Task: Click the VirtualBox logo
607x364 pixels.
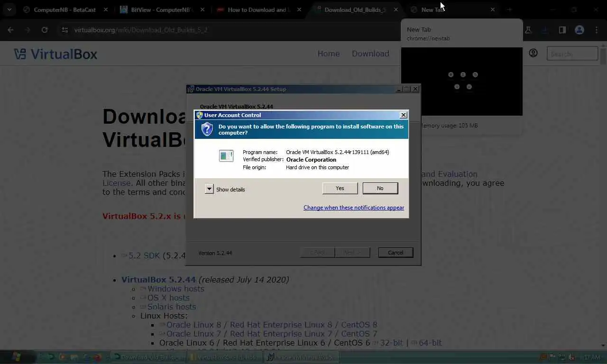Action: pos(55,54)
